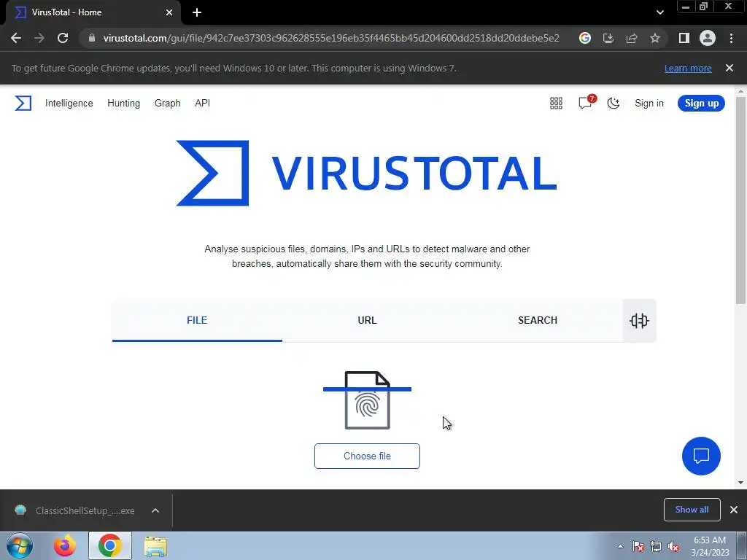Toggle dark mode with the moon icon
Viewport: 747px width, 560px height.
click(x=614, y=104)
